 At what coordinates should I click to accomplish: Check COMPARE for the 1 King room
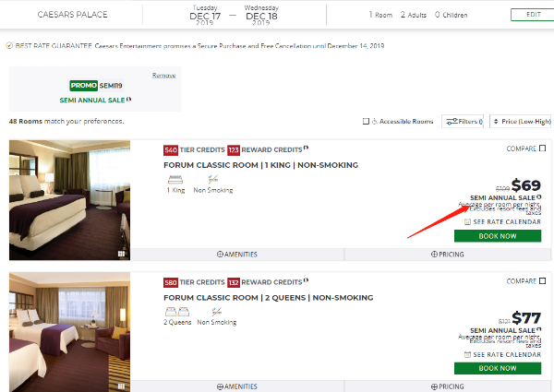(543, 148)
